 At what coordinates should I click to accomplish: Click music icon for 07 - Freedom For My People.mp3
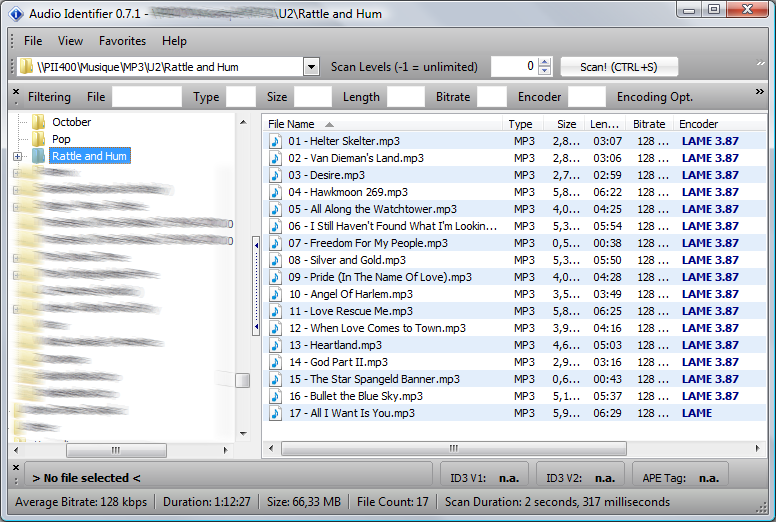[x=275, y=243]
